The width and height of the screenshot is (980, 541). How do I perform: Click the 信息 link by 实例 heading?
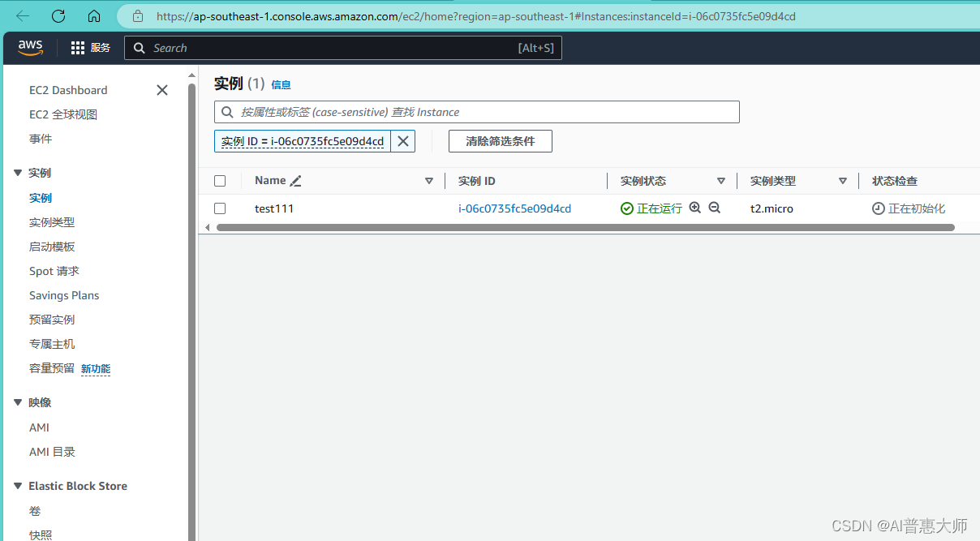pos(281,84)
